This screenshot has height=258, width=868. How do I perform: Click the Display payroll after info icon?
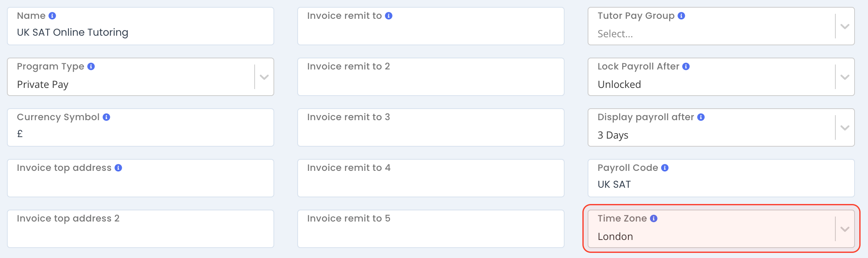click(701, 117)
